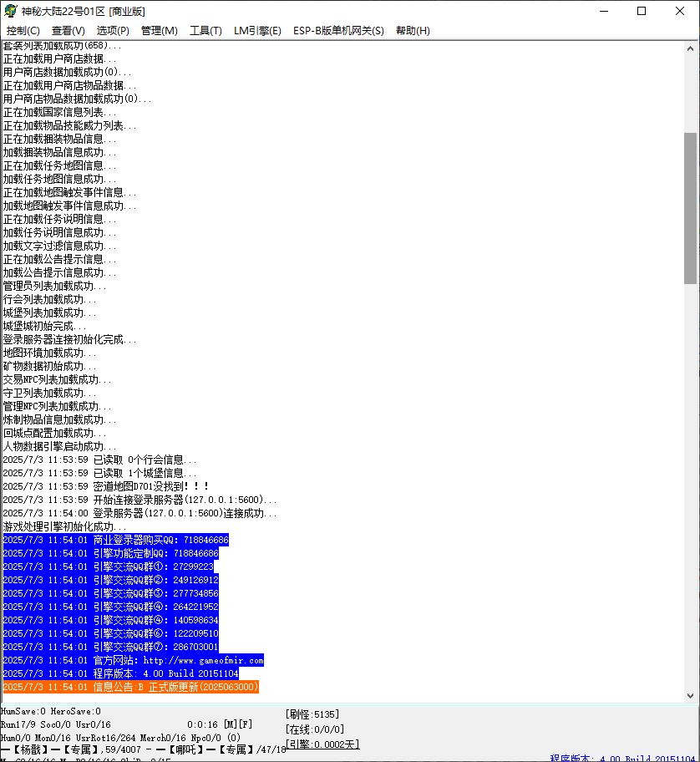Click the 【杨戬】—【专属】 status line
The width and height of the screenshot is (700, 762).
click(x=142, y=749)
